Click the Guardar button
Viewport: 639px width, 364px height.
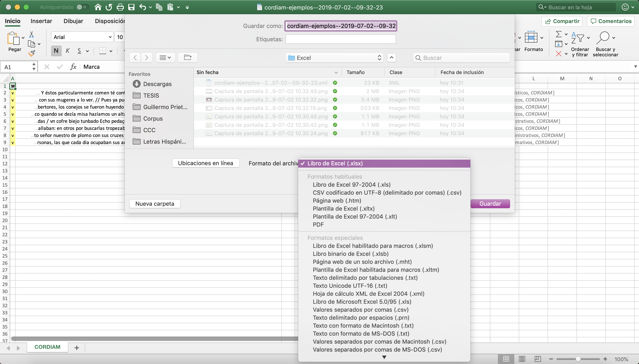coord(490,204)
